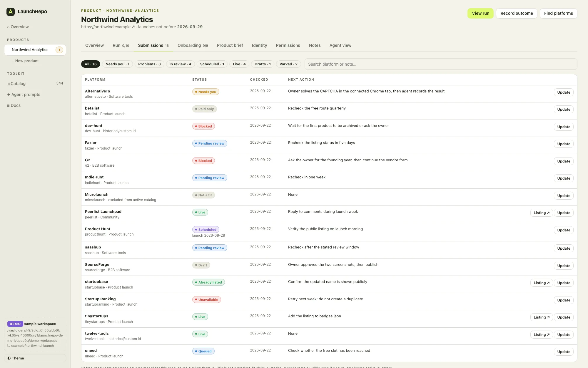Click the Record outcome button

517,13
